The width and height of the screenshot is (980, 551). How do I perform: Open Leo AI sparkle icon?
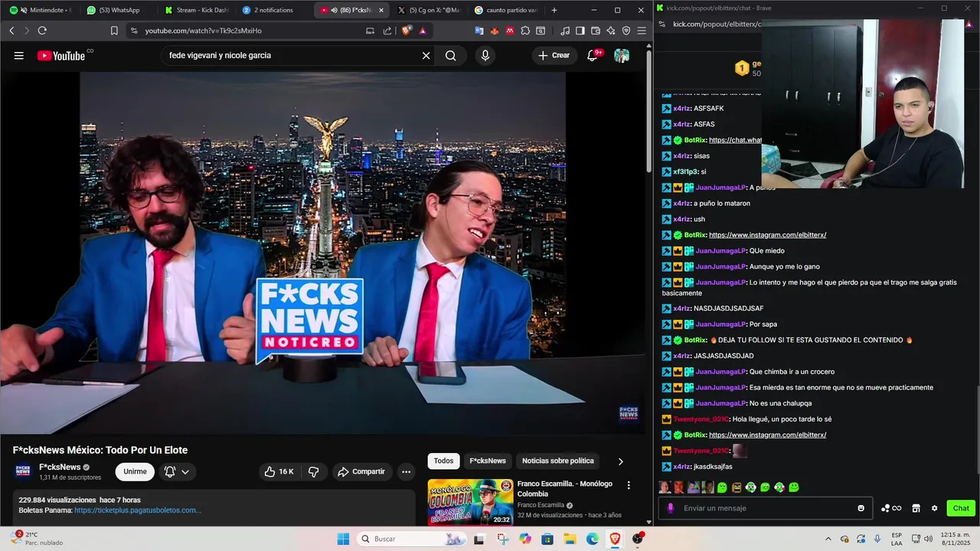pos(611,31)
